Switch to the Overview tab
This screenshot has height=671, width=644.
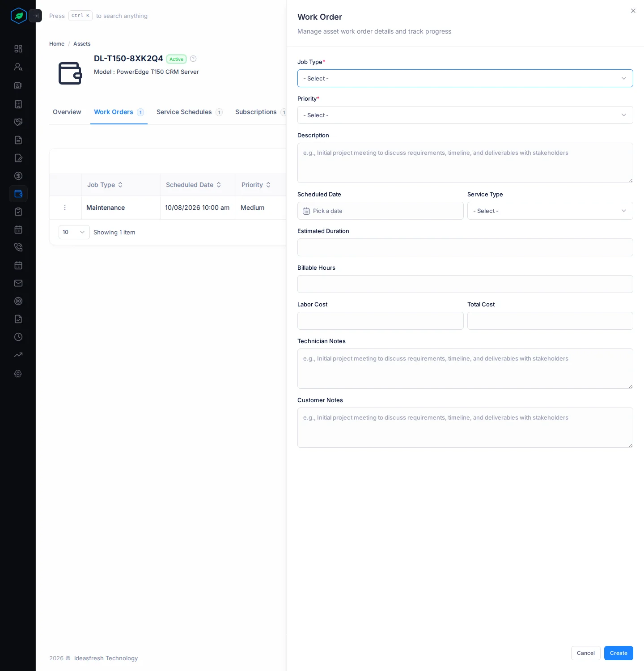tap(67, 112)
